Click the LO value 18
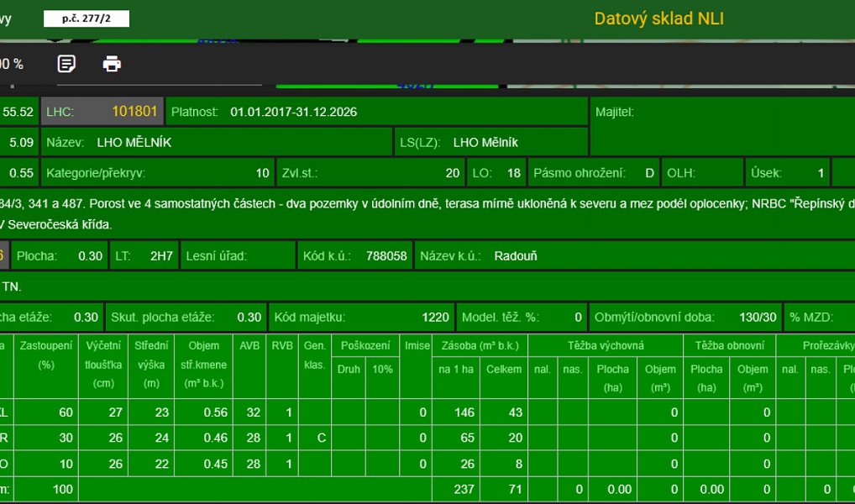 (x=514, y=173)
